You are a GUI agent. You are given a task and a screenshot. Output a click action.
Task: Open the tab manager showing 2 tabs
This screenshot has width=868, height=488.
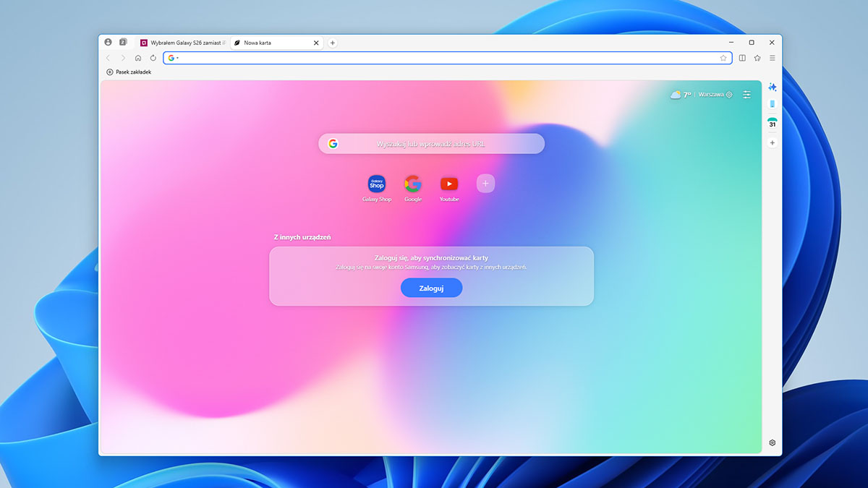click(123, 42)
